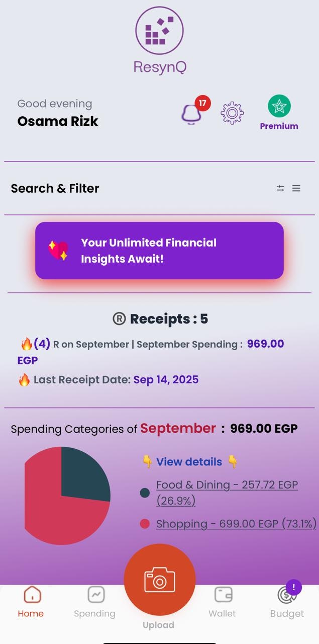The image size is (319, 644).
Task: Open the View details link
Action: (189, 462)
